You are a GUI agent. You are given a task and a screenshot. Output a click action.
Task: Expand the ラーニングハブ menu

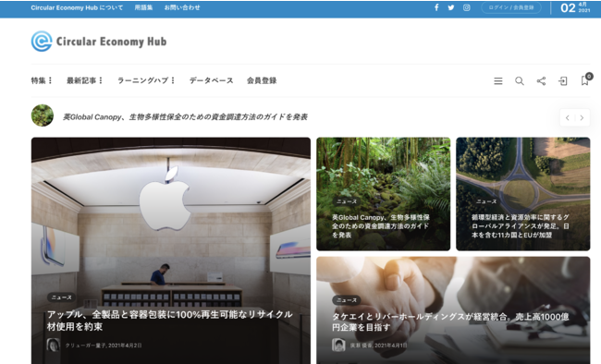point(146,80)
